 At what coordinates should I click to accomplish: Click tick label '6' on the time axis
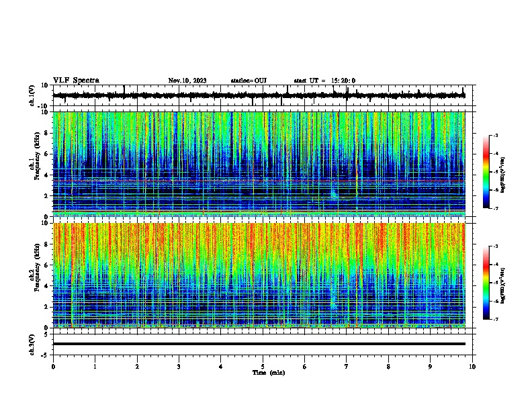(x=305, y=367)
